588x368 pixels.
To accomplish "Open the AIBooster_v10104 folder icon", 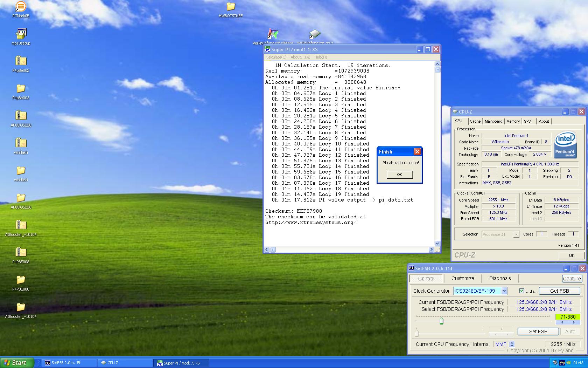I will pyautogui.click(x=21, y=307).
